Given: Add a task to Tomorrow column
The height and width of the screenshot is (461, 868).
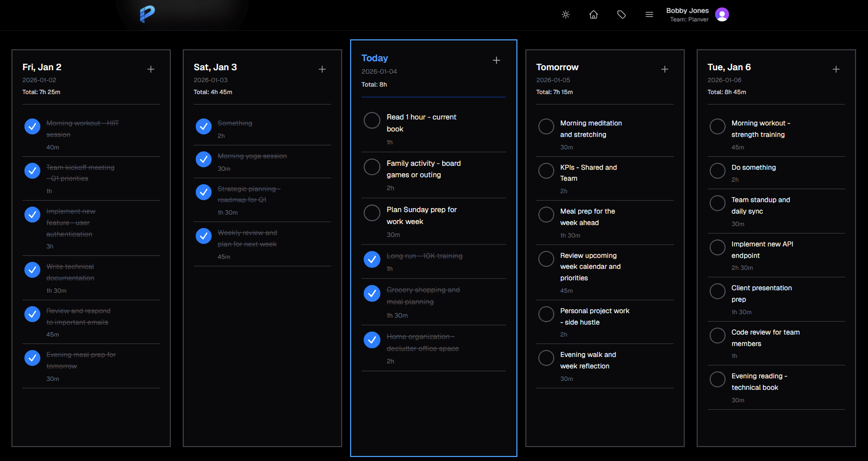Looking at the screenshot, I should [x=665, y=69].
